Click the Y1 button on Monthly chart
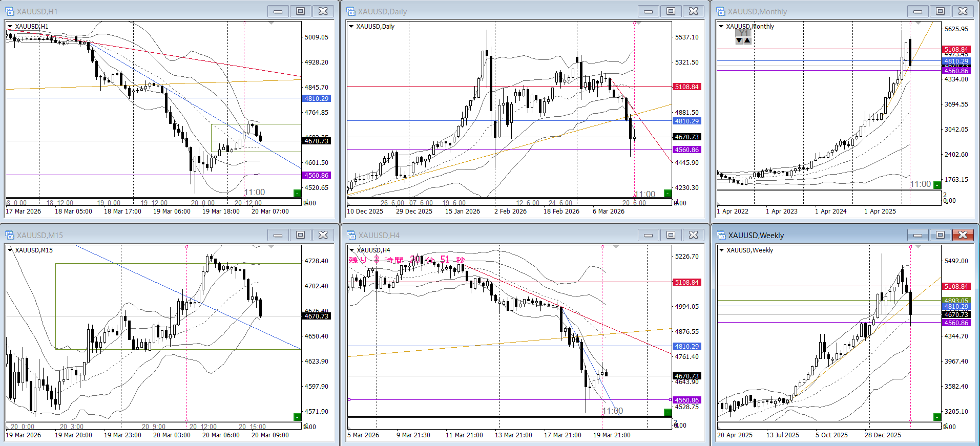Viewport: 980px width, 446px height. (x=743, y=33)
